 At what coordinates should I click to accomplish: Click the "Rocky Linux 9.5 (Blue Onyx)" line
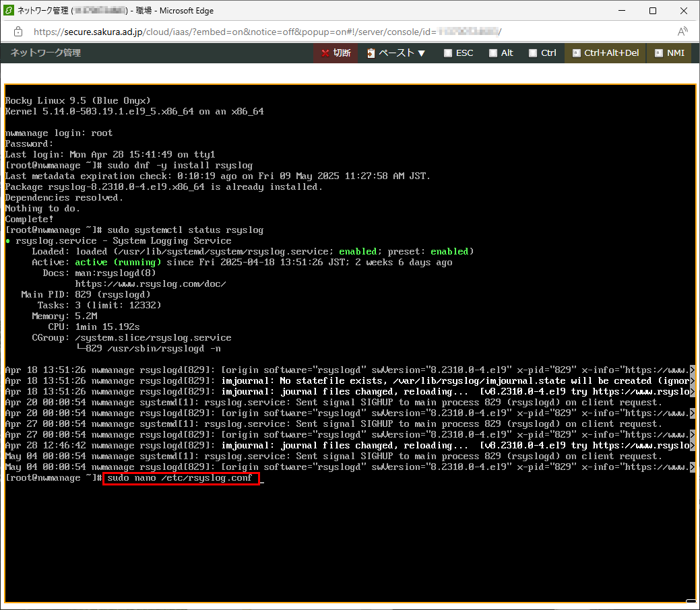click(77, 100)
